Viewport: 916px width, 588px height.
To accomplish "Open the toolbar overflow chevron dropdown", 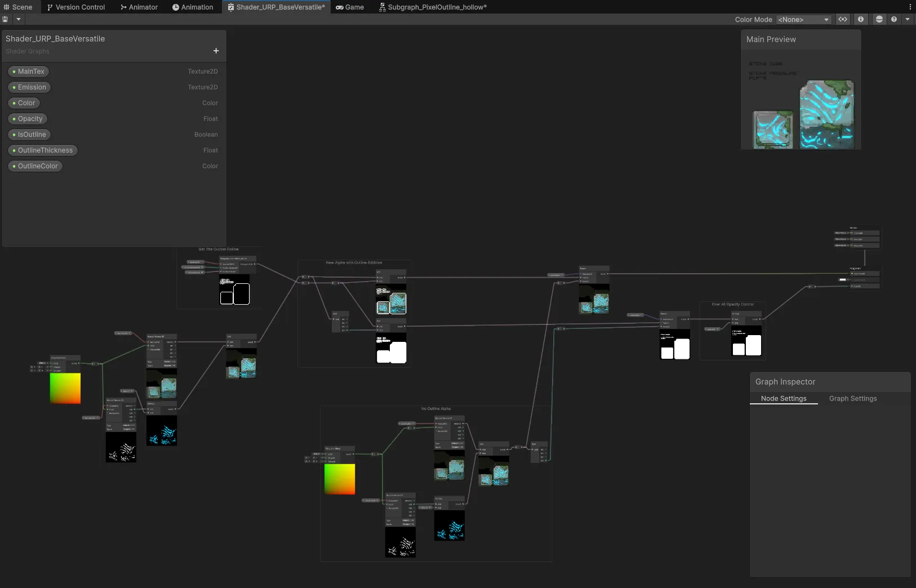I will (907, 19).
